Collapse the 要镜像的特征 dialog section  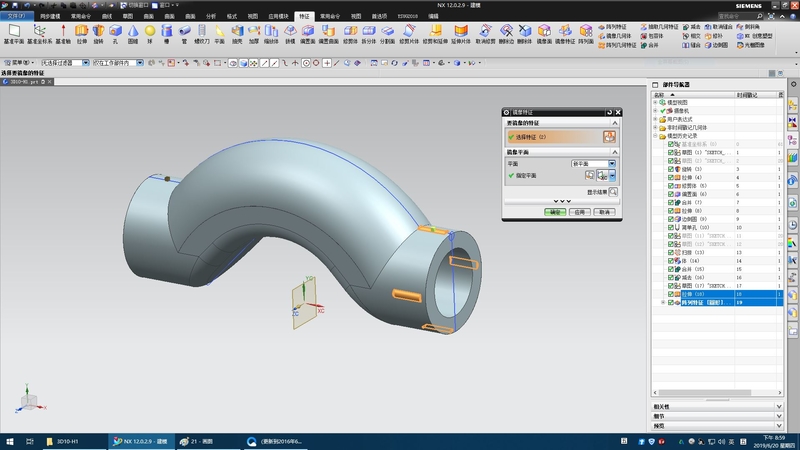tap(613, 124)
